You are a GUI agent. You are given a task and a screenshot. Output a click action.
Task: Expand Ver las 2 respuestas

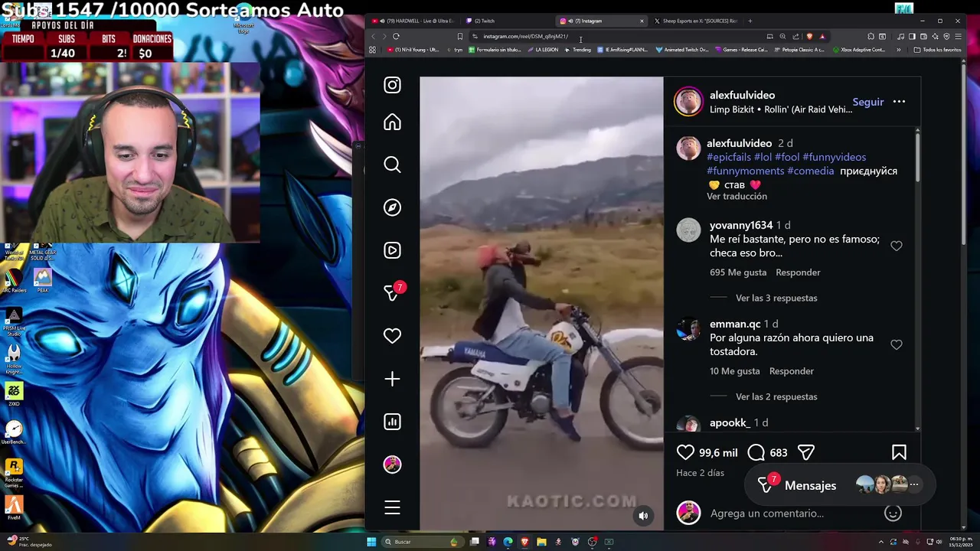776,396
